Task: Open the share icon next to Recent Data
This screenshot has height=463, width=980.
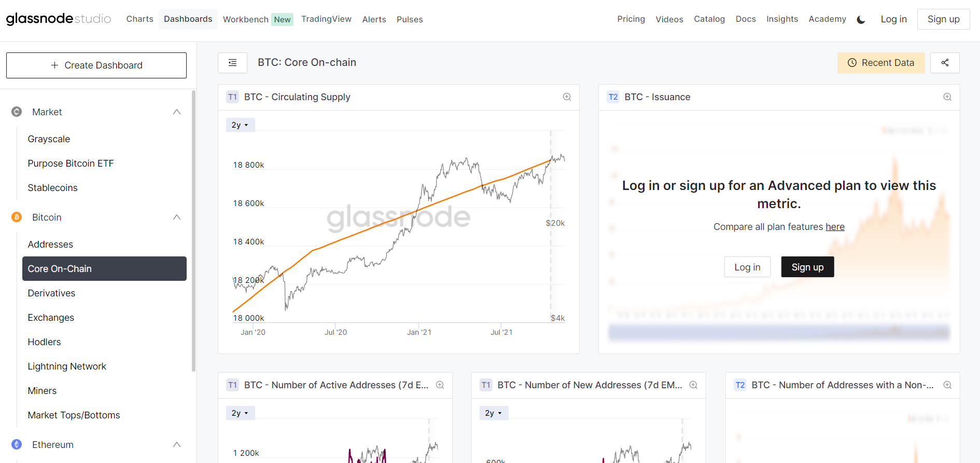Action: pyautogui.click(x=945, y=62)
